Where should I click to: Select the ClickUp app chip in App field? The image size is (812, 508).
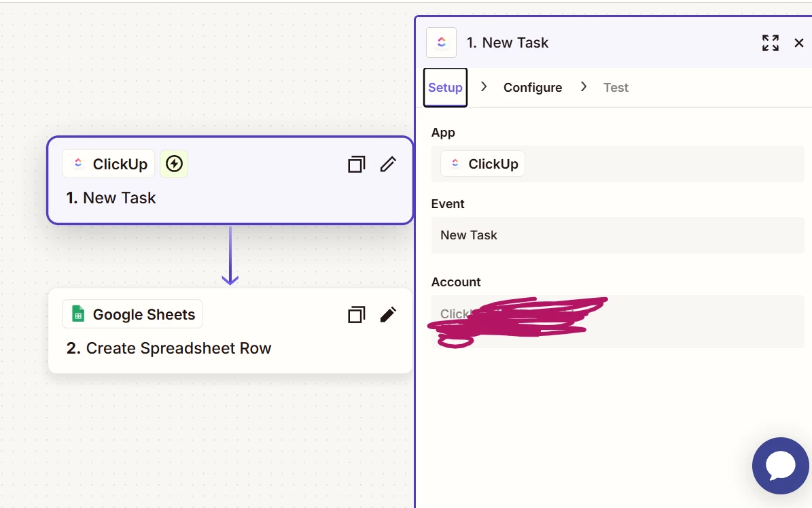482,164
